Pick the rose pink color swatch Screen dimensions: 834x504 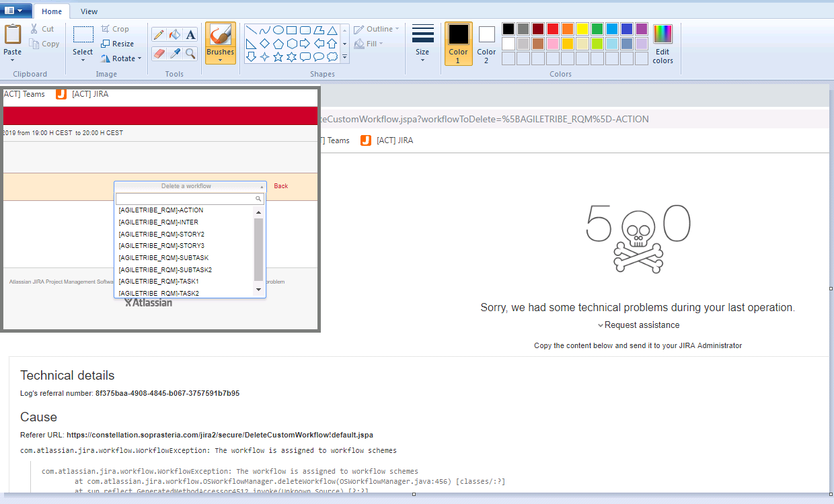click(x=553, y=44)
